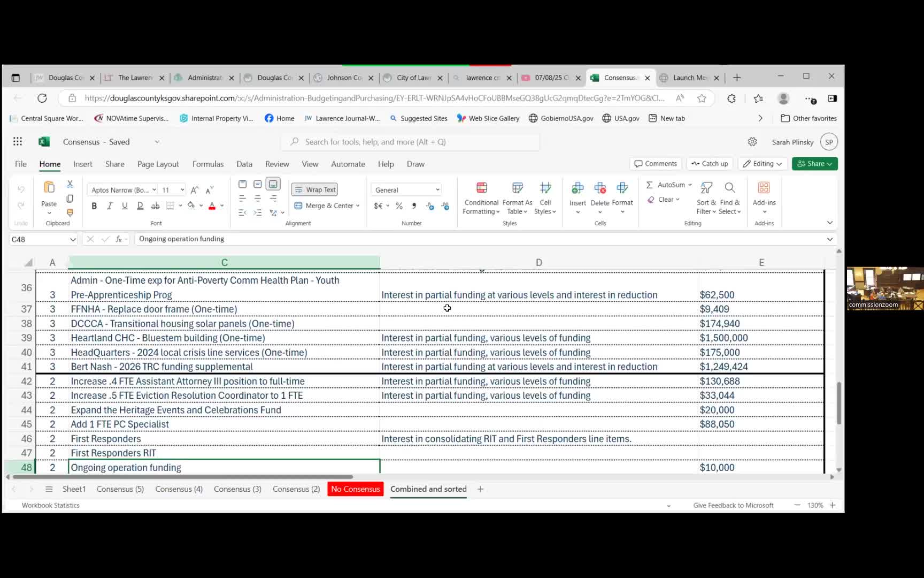The width and height of the screenshot is (924, 578).
Task: Expand the formula bar
Action: [829, 239]
